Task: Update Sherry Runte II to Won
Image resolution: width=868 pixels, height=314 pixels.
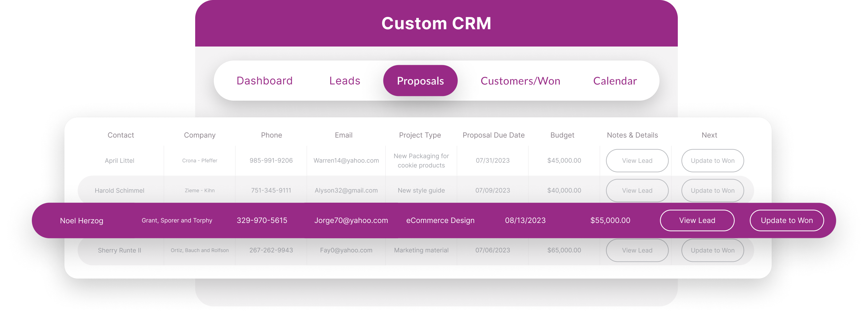Action: (x=712, y=250)
